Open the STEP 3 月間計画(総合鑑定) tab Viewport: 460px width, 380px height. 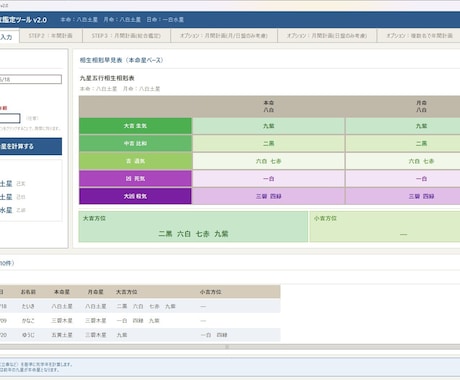tap(126, 36)
